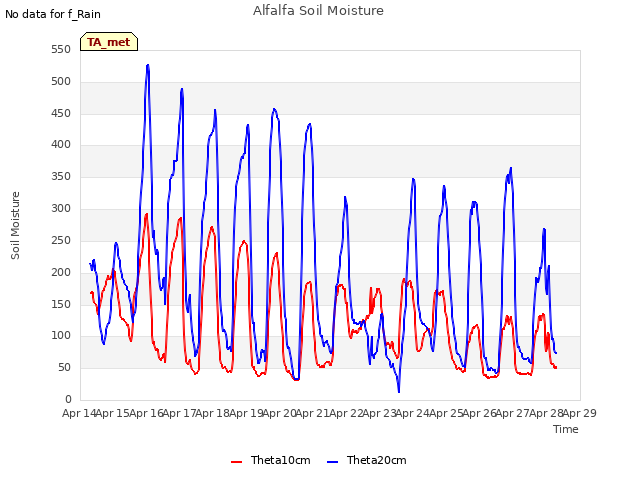Screen dimensions: 640x480
Task: Click the 50 y-axis tick label
Action: (64, 367)
